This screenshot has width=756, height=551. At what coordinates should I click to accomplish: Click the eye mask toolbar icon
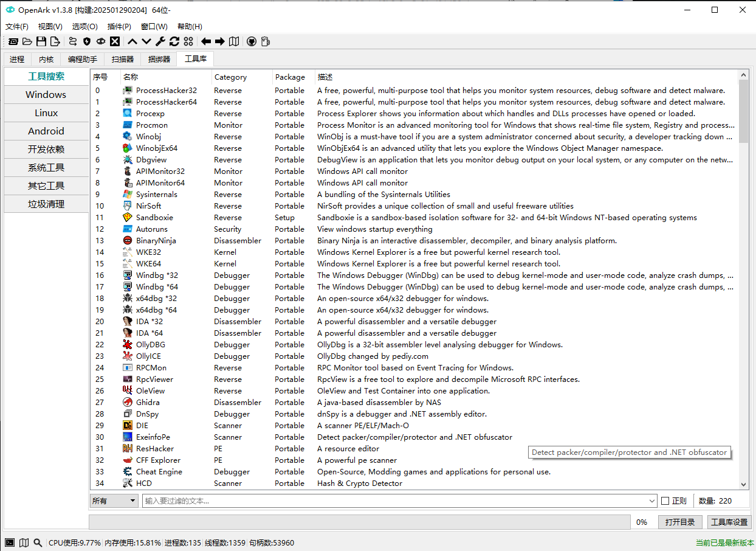[101, 41]
